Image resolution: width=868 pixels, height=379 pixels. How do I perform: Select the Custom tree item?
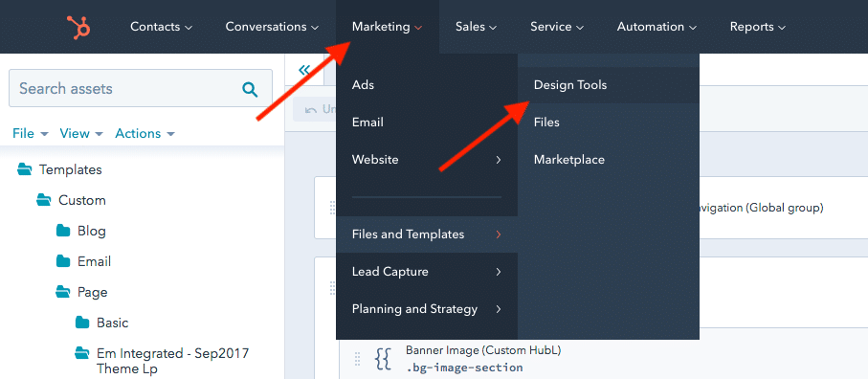click(82, 200)
